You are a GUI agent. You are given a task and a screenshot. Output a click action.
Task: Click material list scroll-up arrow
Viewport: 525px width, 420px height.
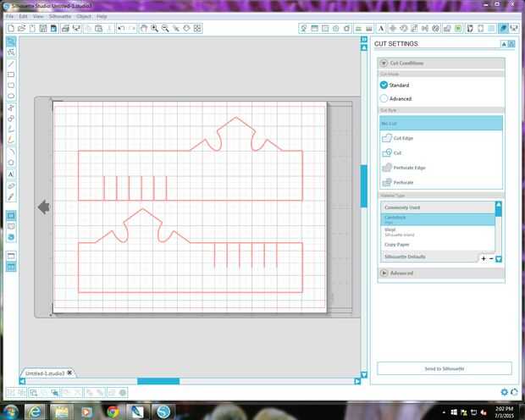499,204
